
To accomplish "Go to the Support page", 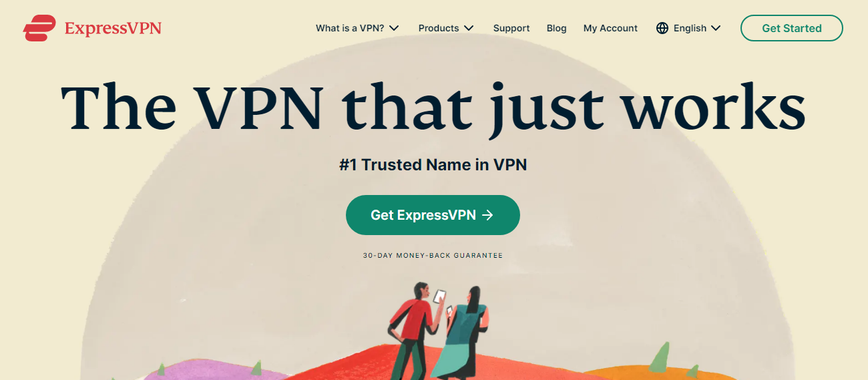I will pos(511,28).
